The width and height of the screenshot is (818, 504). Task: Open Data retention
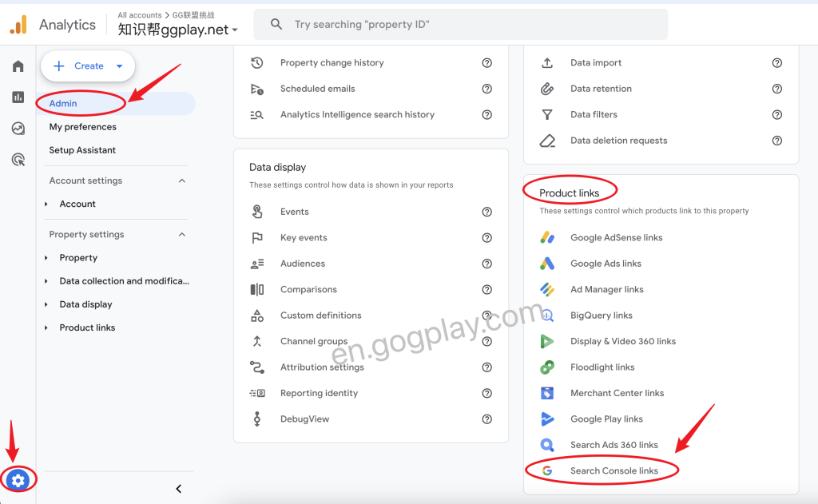click(601, 89)
